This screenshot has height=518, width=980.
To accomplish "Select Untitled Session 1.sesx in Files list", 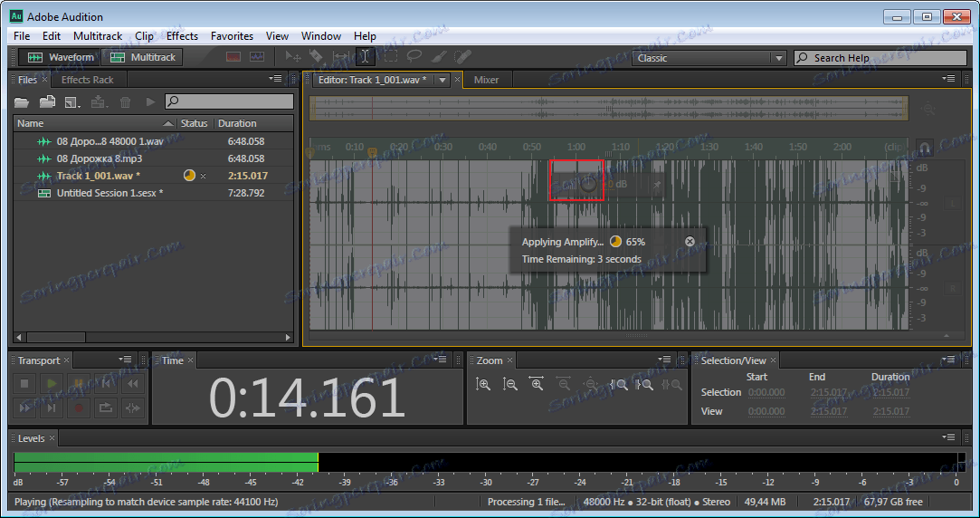I will pyautogui.click(x=109, y=193).
